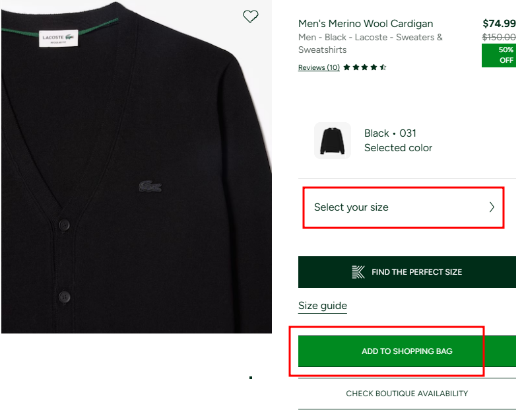Click the Add to Shopping Bag button
This screenshot has height=420, width=522.
(407, 351)
